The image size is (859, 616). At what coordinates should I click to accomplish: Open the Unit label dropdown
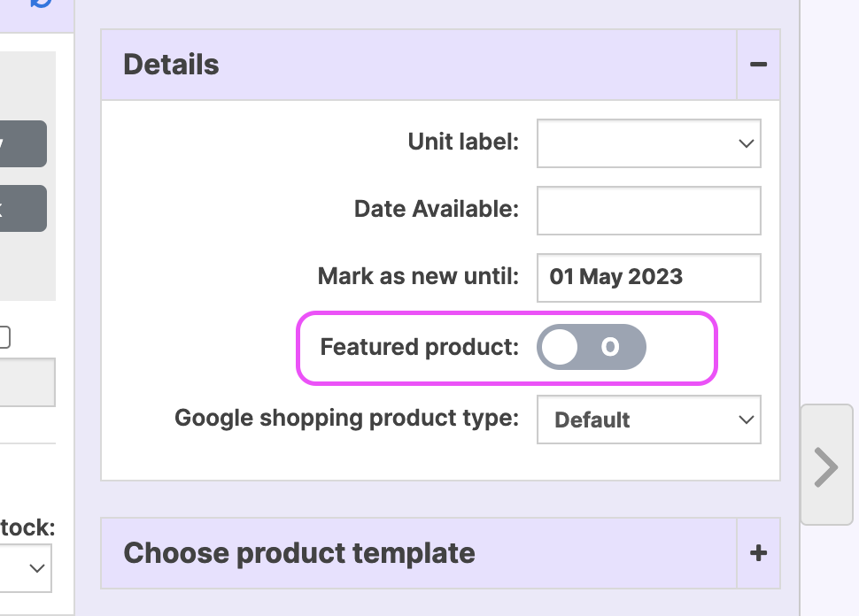click(649, 143)
